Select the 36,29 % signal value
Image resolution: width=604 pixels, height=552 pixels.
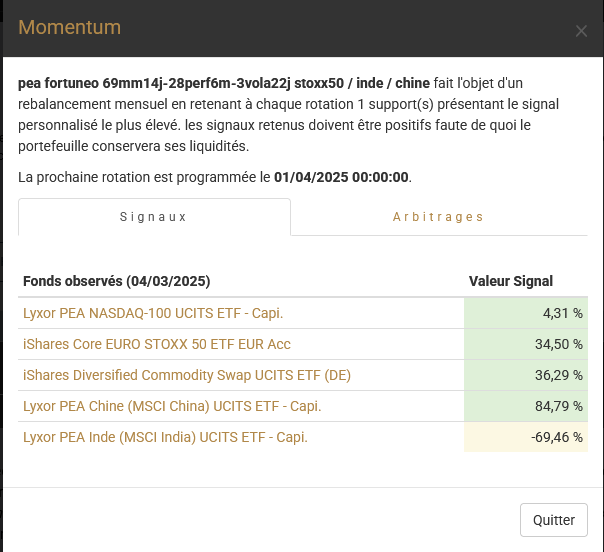pos(559,375)
